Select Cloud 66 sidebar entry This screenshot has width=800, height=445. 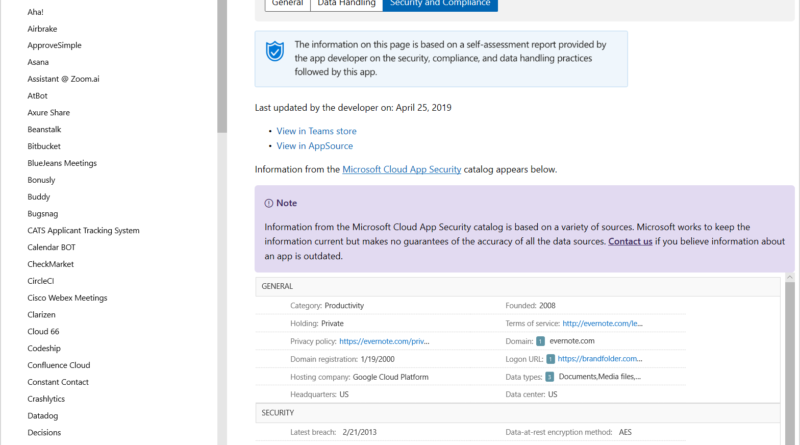tap(43, 332)
